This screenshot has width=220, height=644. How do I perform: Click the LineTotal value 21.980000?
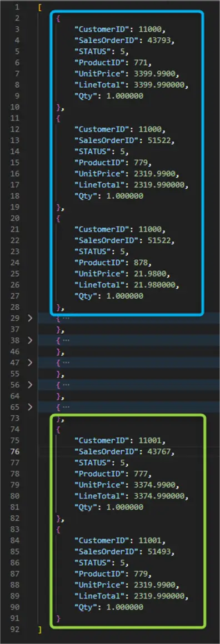[x=154, y=285]
